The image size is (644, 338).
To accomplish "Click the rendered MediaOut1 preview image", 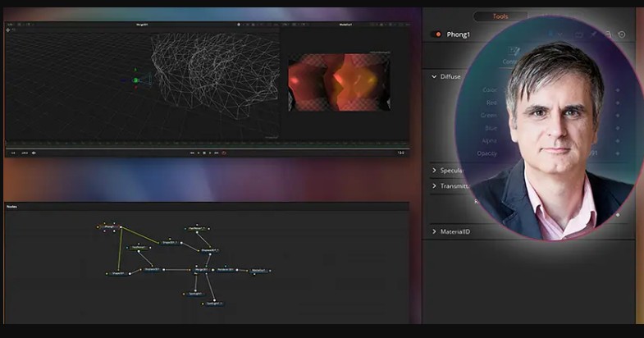I will pos(340,82).
